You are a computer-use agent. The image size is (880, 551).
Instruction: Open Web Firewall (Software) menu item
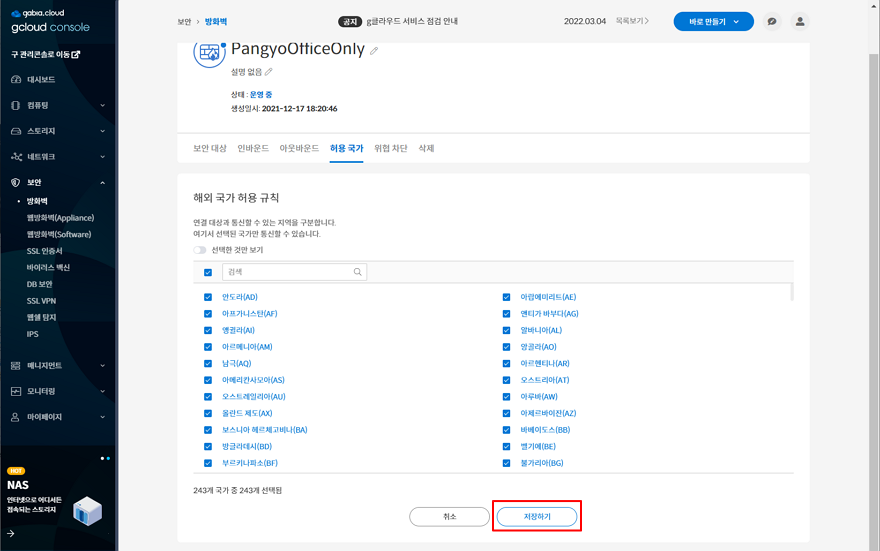59,235
